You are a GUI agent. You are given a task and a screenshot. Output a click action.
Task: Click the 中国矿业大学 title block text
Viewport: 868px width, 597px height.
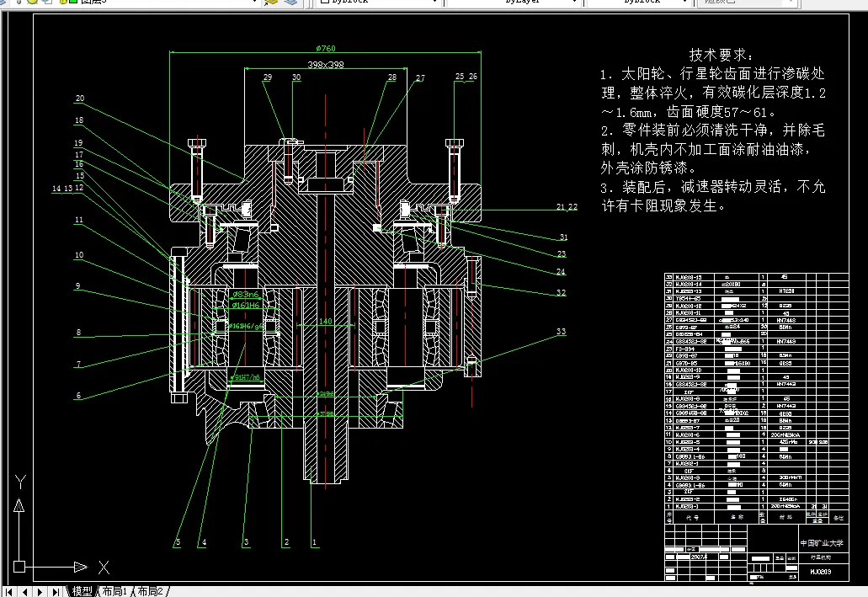(822, 543)
